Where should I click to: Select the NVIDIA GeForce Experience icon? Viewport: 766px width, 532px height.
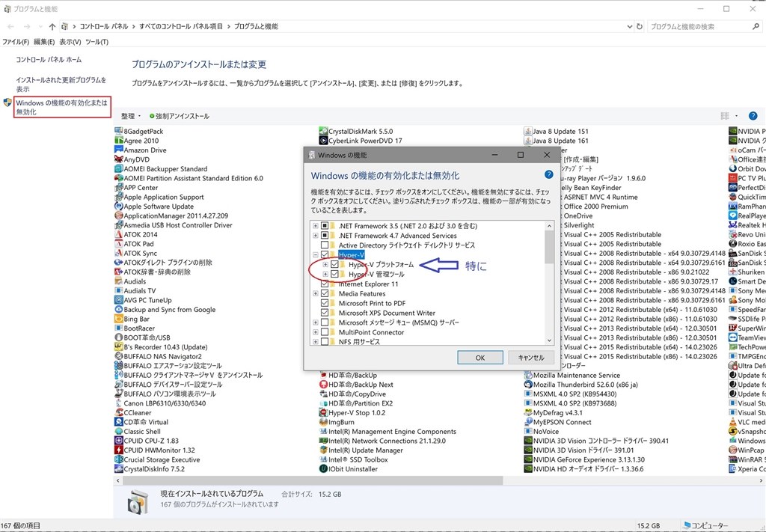pos(527,459)
